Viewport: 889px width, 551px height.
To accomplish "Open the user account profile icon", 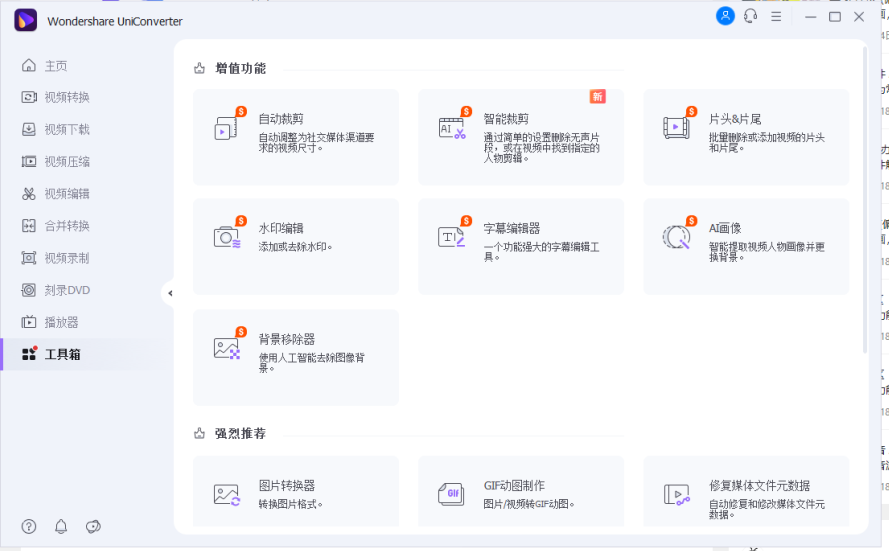I will pyautogui.click(x=725, y=16).
